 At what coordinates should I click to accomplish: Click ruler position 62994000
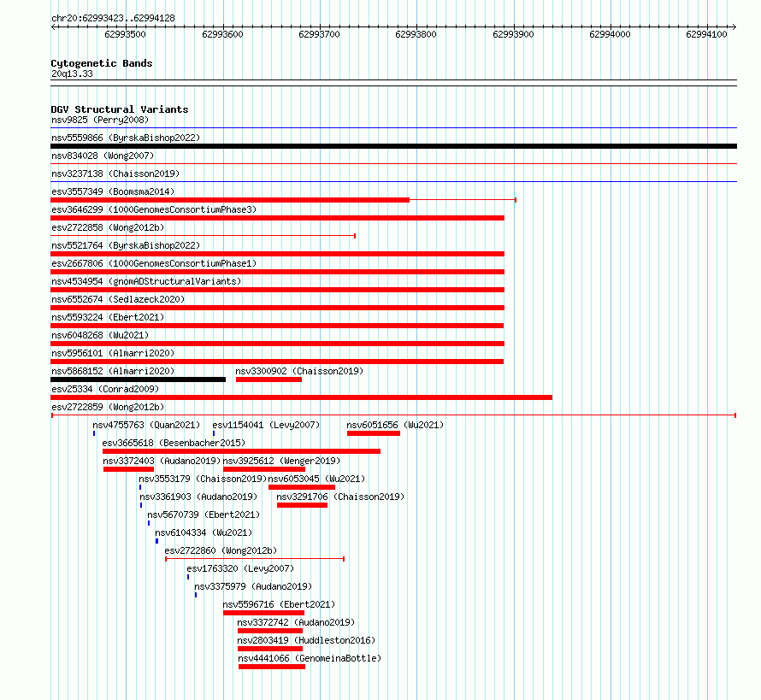tap(610, 34)
